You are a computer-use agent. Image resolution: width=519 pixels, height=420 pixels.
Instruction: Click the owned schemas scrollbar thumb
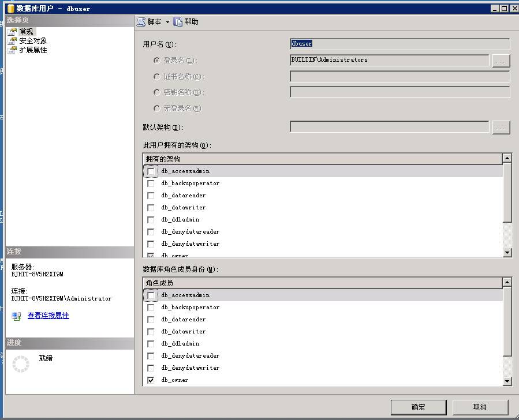[x=507, y=193]
